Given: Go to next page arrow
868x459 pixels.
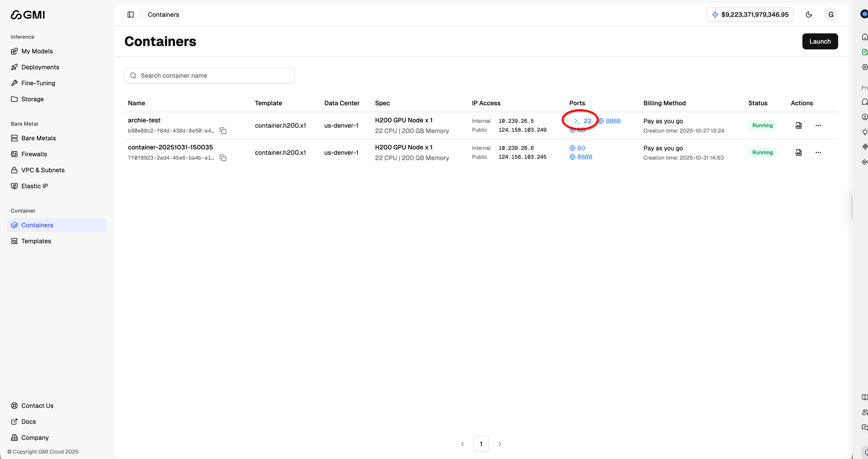Looking at the screenshot, I should pyautogui.click(x=499, y=444).
